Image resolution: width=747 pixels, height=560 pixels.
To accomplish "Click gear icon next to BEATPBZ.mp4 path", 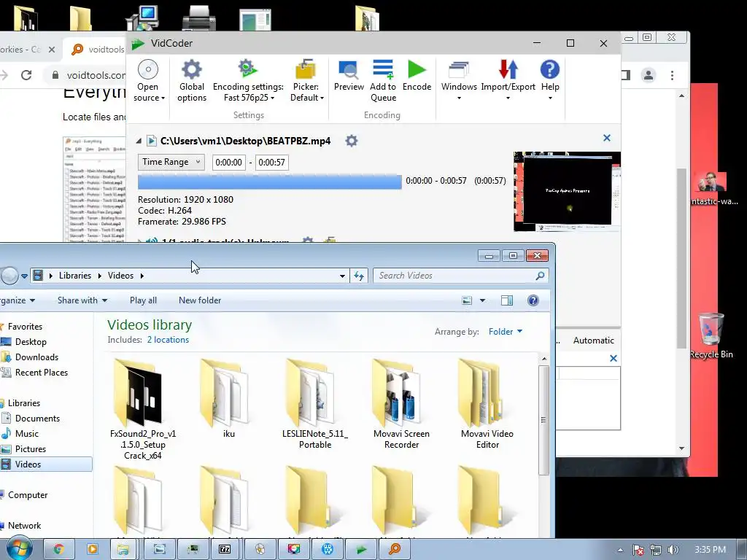I will click(x=352, y=141).
